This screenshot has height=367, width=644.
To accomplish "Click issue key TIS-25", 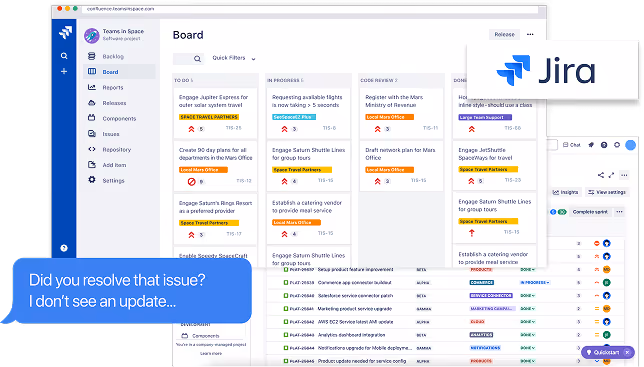I will [x=234, y=128].
